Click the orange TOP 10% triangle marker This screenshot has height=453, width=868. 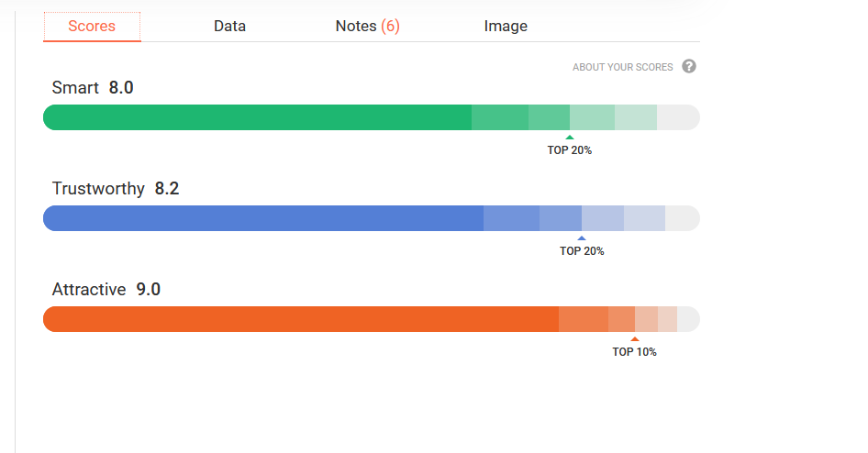(635, 339)
